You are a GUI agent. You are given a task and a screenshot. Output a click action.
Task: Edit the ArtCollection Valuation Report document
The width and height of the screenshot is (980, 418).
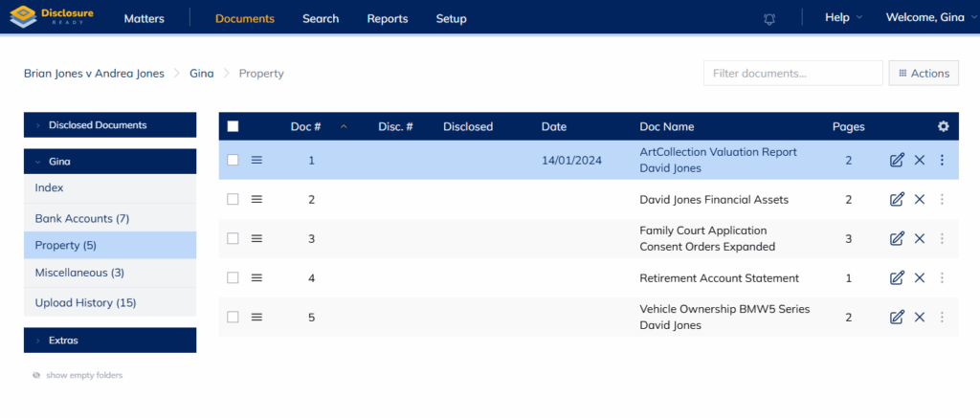(897, 161)
